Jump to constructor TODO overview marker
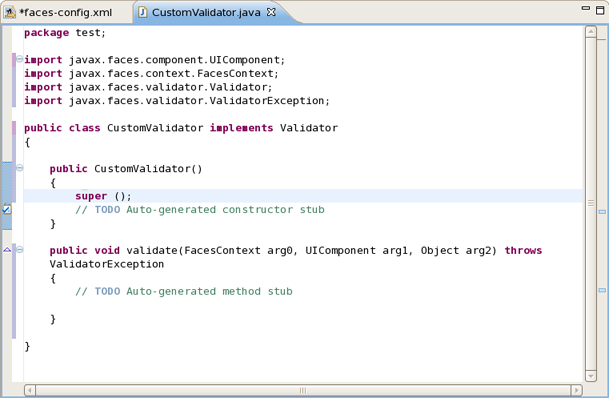The image size is (609, 398). 602,212
